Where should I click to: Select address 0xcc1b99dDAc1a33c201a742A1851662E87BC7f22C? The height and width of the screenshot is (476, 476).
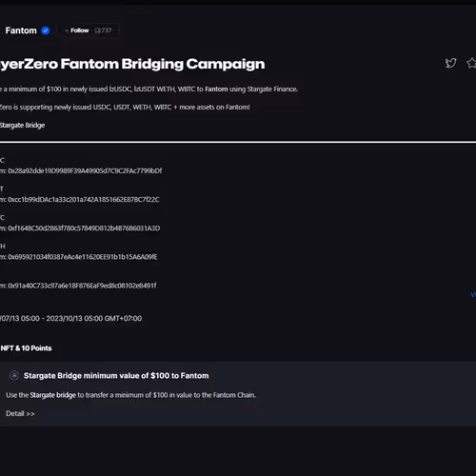tap(84, 199)
